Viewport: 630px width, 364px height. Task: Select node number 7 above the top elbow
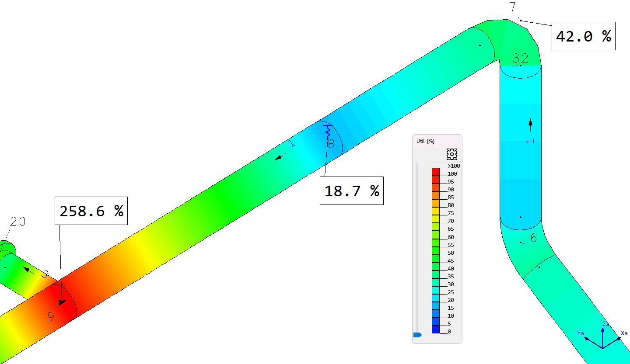coord(512,7)
